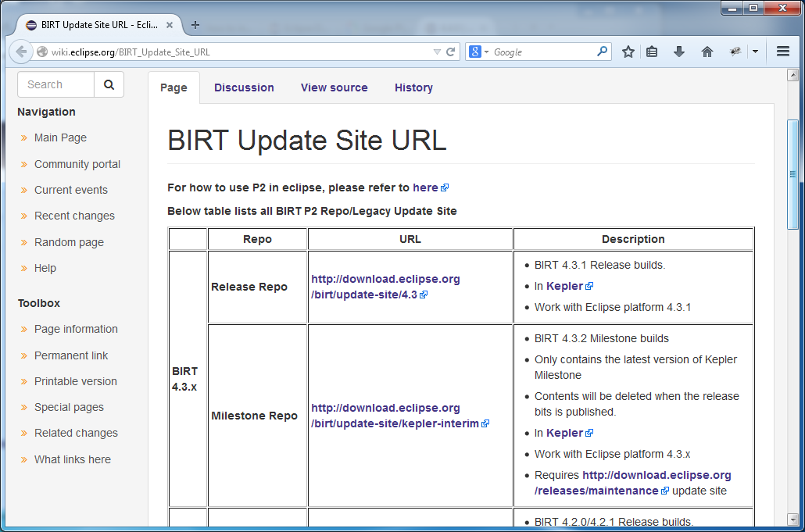Click the browser back arrow button
The image size is (805, 532).
(x=21, y=52)
